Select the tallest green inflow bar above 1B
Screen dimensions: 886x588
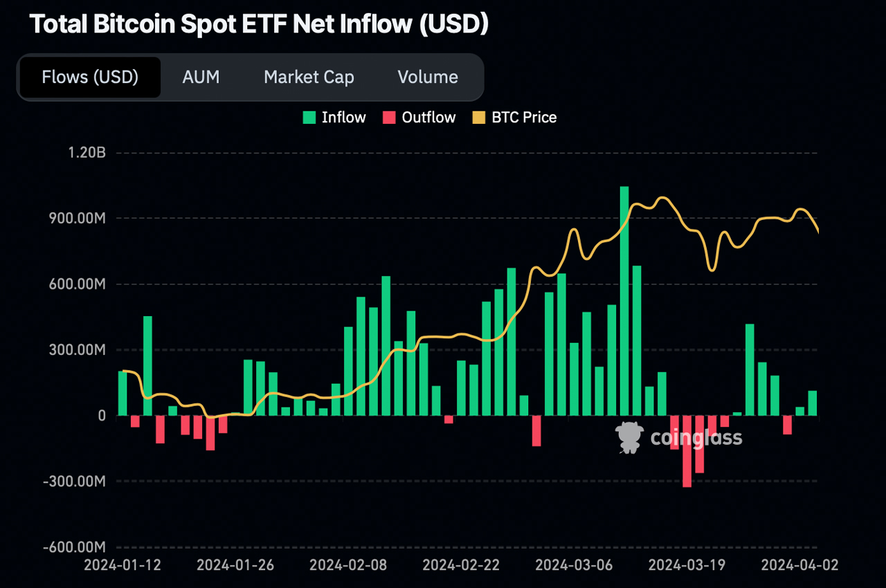coord(624,297)
